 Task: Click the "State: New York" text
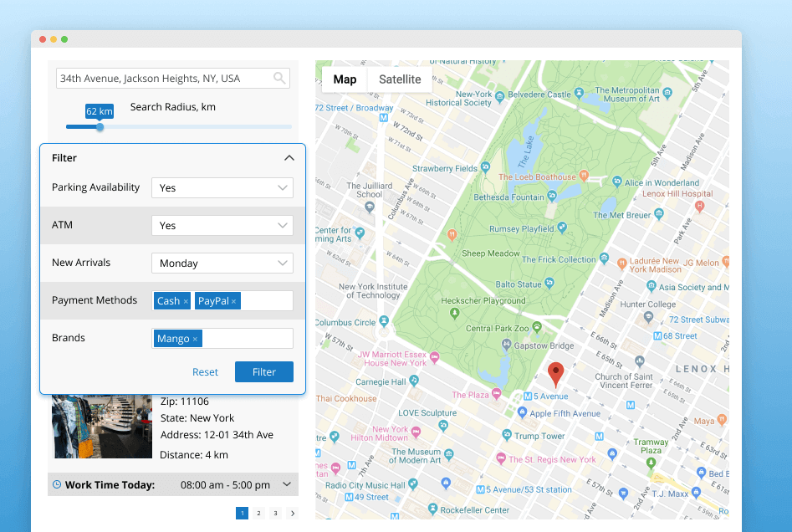coord(197,417)
